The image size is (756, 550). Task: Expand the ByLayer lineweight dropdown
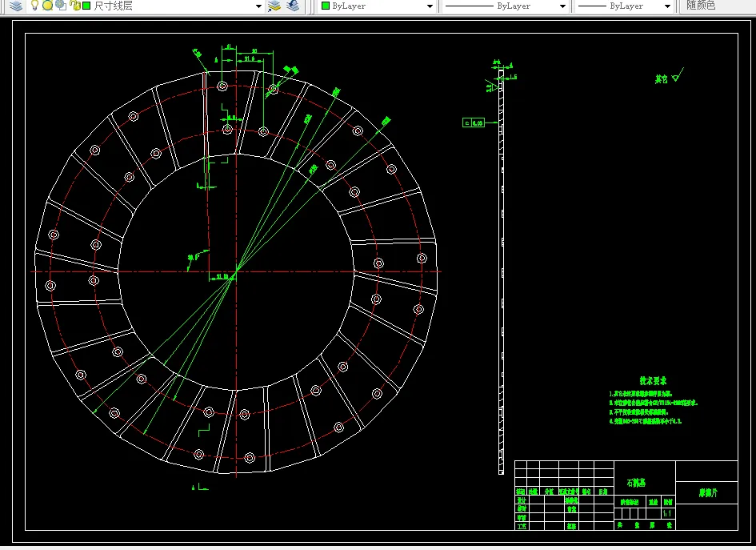[x=666, y=6]
